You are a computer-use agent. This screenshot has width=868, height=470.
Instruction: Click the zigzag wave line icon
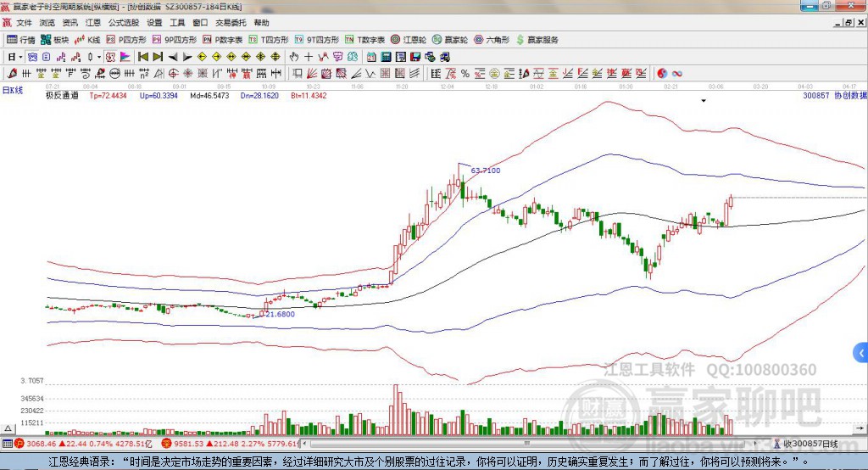pyautogui.click(x=370, y=73)
